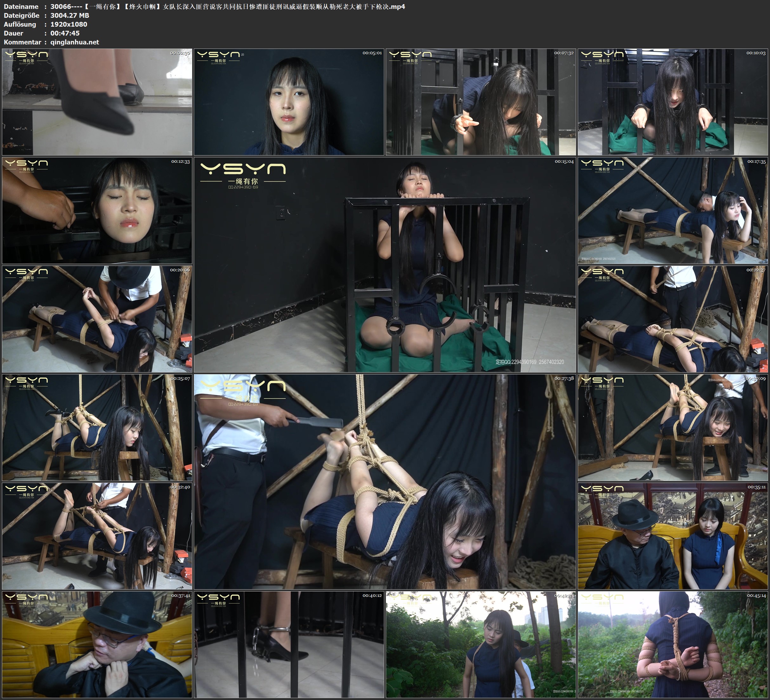Open the large 00:15:04 preview frame
The image size is (770, 700).
[385, 264]
